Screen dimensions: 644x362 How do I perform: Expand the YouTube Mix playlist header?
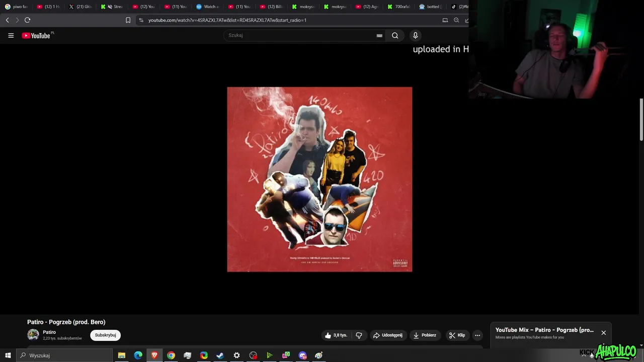coord(544,330)
